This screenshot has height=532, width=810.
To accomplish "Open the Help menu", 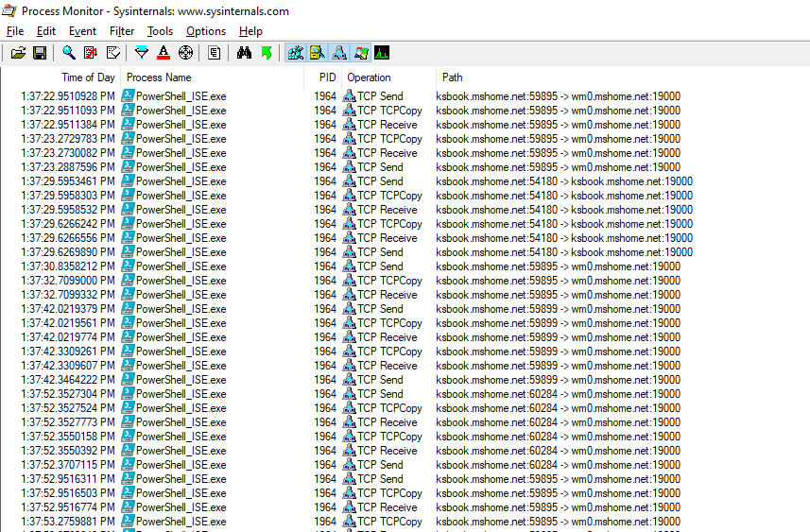I will [x=250, y=31].
